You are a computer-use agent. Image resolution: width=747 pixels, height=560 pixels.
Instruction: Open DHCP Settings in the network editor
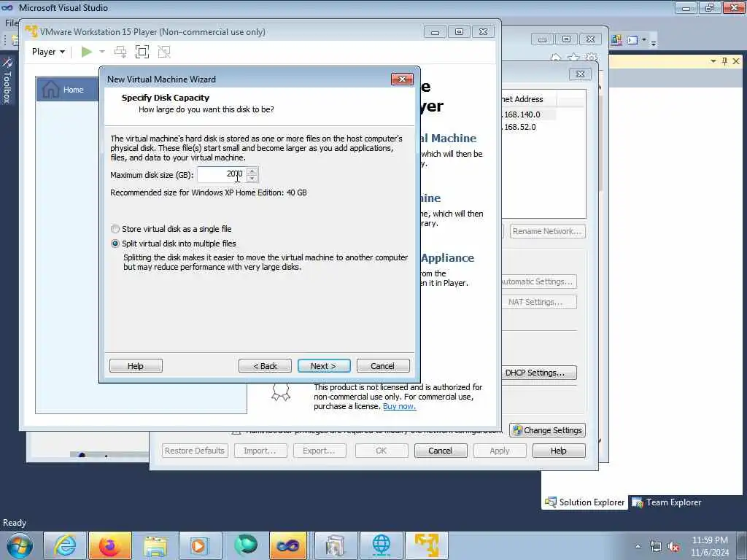539,373
